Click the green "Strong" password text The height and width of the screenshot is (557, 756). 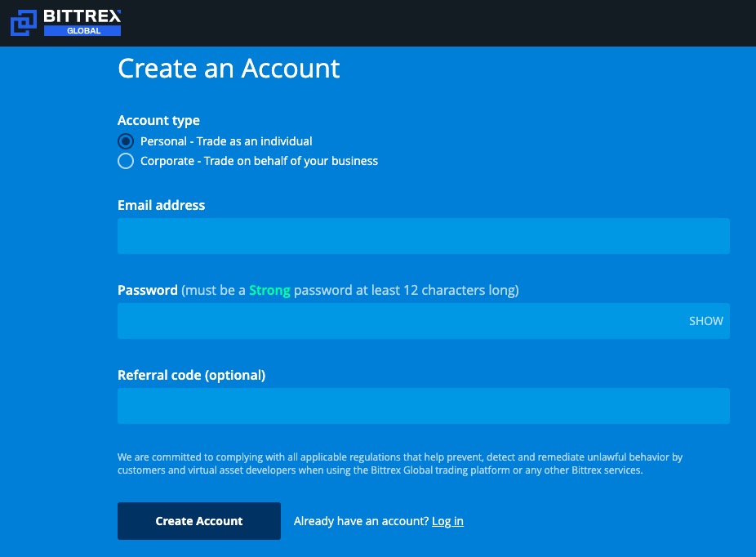[x=269, y=290]
